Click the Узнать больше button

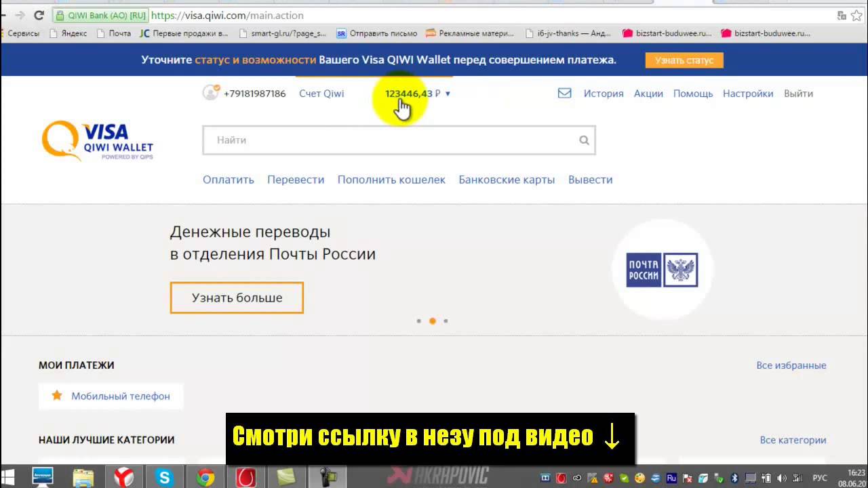[x=237, y=298]
